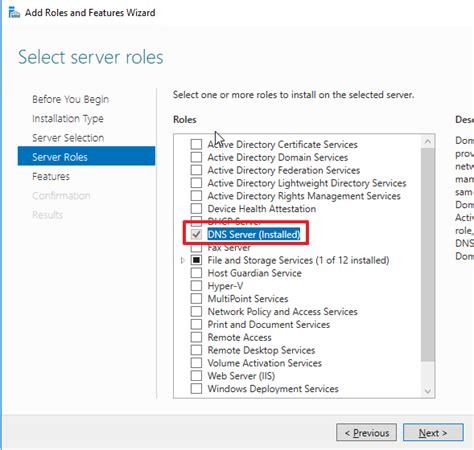This screenshot has width=474, height=450.
Task: Click the Next button
Action: coord(433,433)
